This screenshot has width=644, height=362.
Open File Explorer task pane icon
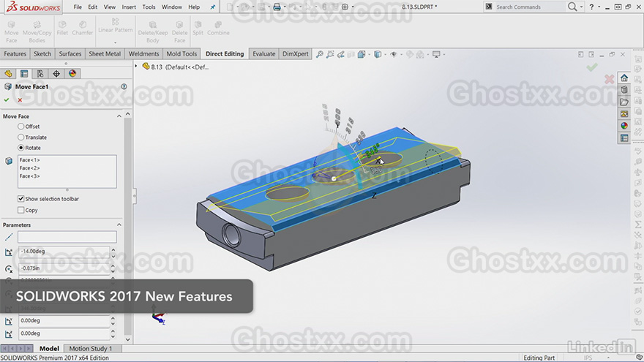click(624, 102)
